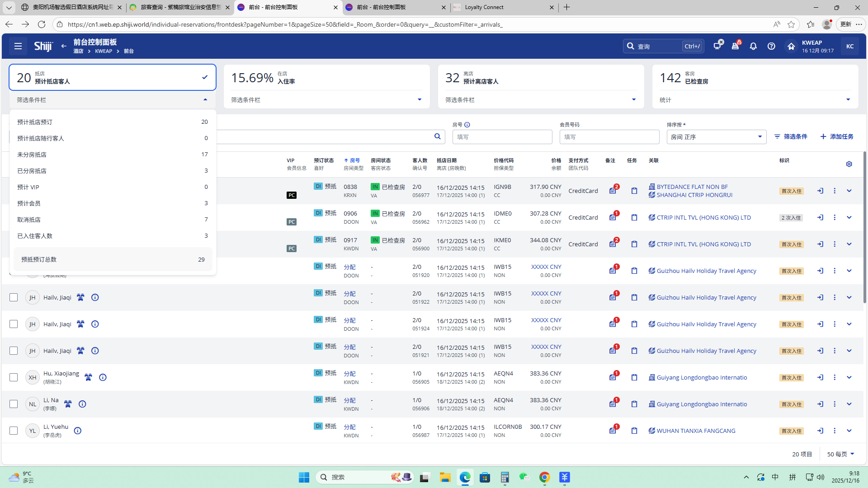Viewport: 868px width, 488px height.
Task: Open task clipboard icon for room 0906
Action: [x=634, y=217]
